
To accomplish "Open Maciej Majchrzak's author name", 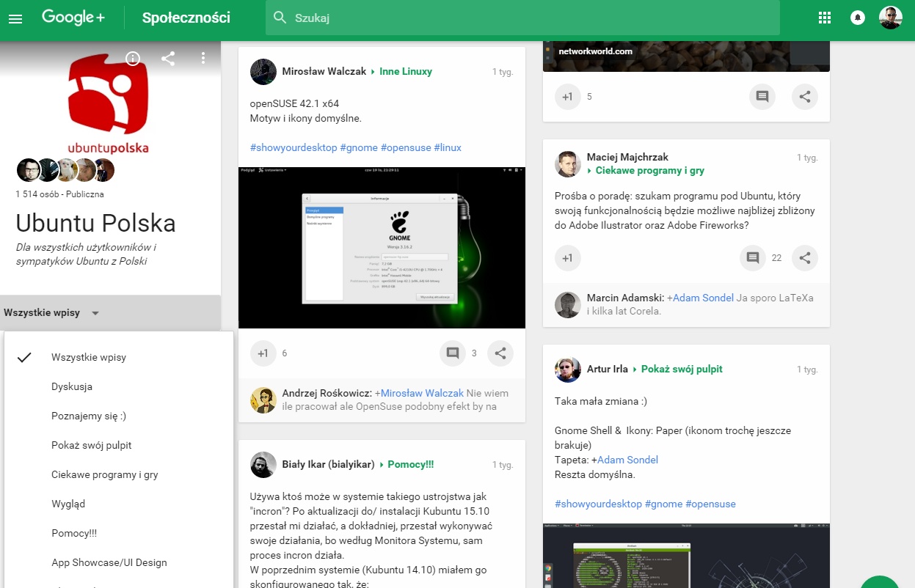I will click(627, 157).
